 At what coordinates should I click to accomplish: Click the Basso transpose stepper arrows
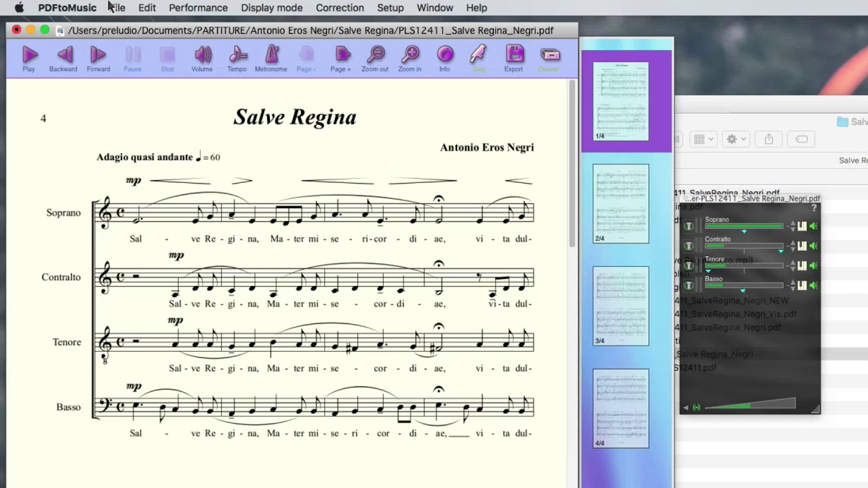click(792, 285)
